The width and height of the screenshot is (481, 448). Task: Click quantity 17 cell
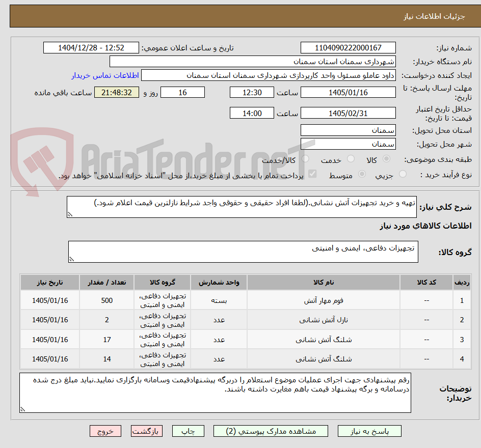pos(107,340)
